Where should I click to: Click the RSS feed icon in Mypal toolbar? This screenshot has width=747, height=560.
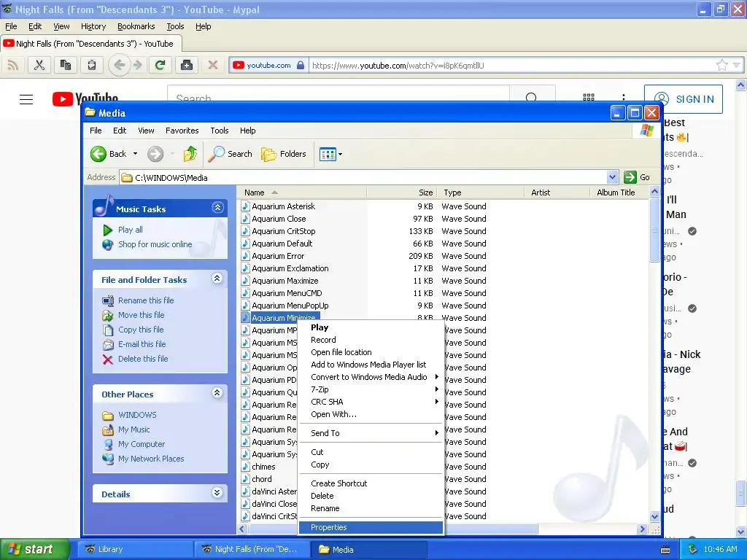(13, 65)
